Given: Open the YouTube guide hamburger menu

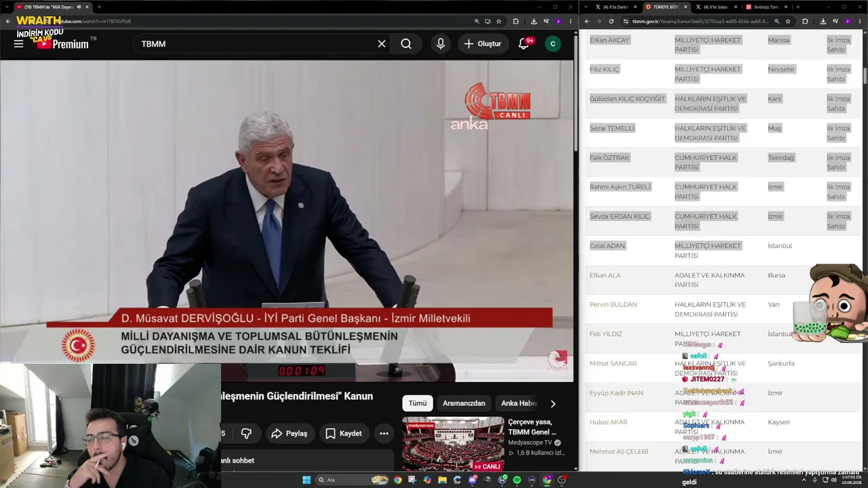Looking at the screenshot, I should point(18,43).
